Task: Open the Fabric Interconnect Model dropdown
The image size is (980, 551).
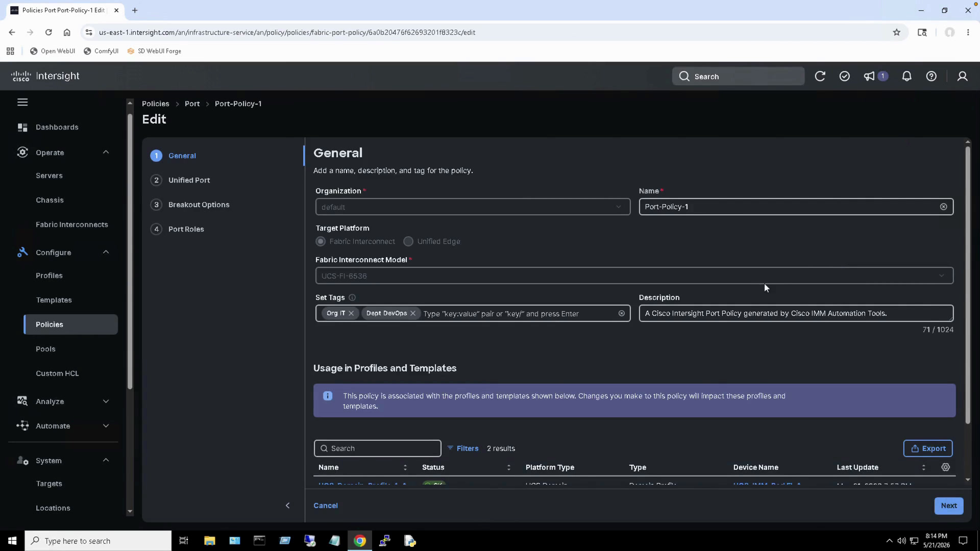Action: pos(634,275)
